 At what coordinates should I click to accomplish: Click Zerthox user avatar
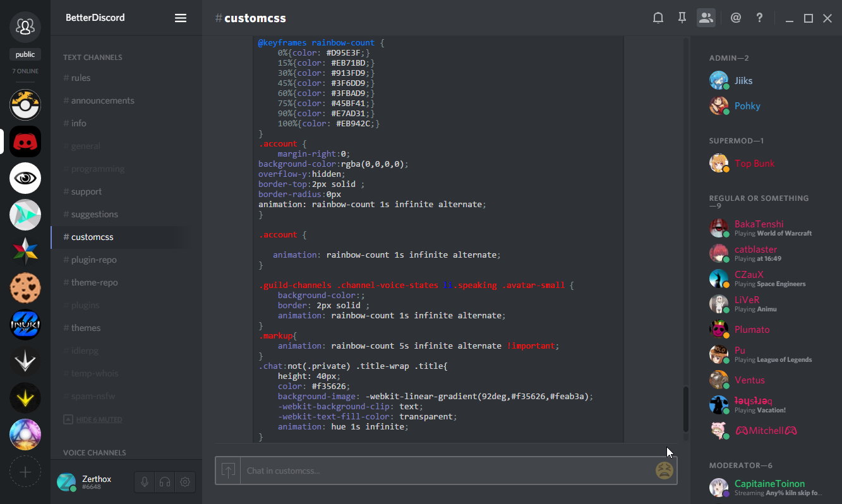tap(66, 482)
